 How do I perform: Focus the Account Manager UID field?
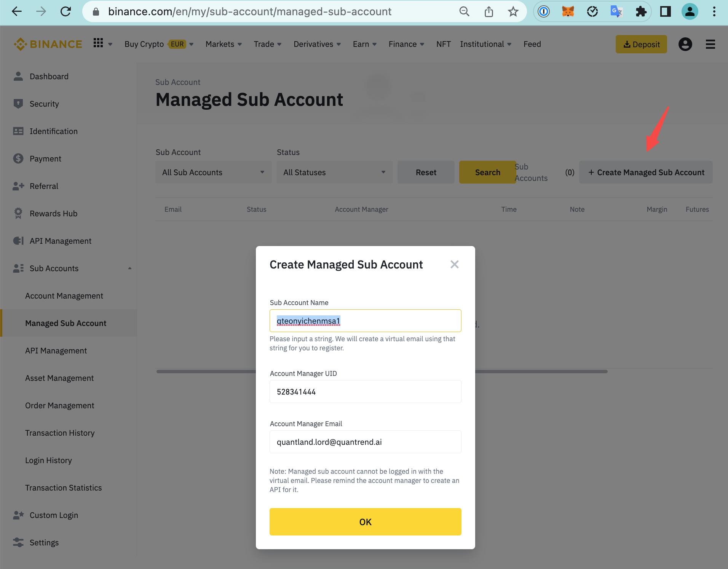[x=365, y=392]
